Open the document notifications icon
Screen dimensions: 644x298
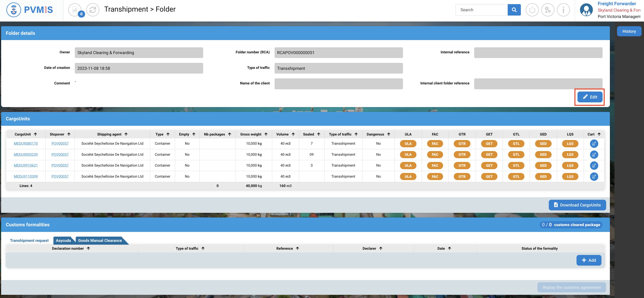[x=75, y=10]
